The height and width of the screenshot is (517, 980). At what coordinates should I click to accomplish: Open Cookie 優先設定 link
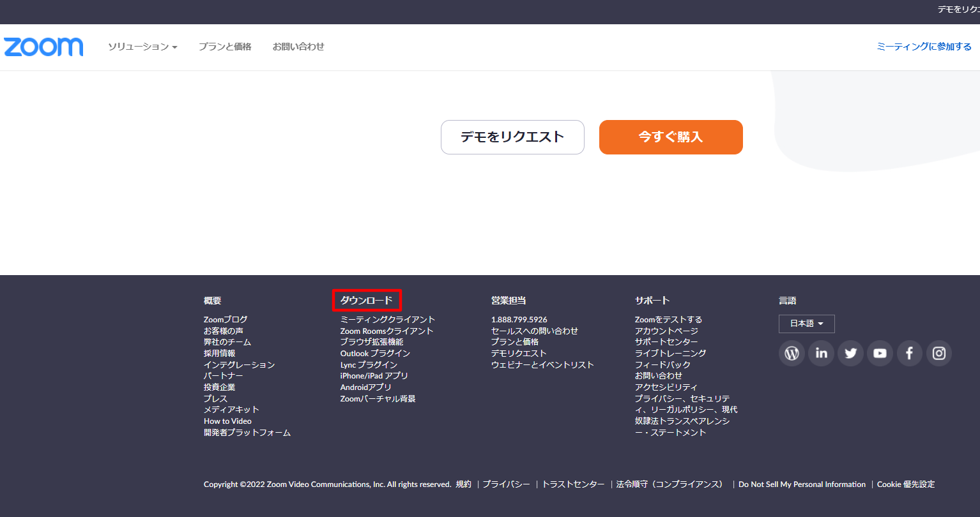pyautogui.click(x=906, y=484)
